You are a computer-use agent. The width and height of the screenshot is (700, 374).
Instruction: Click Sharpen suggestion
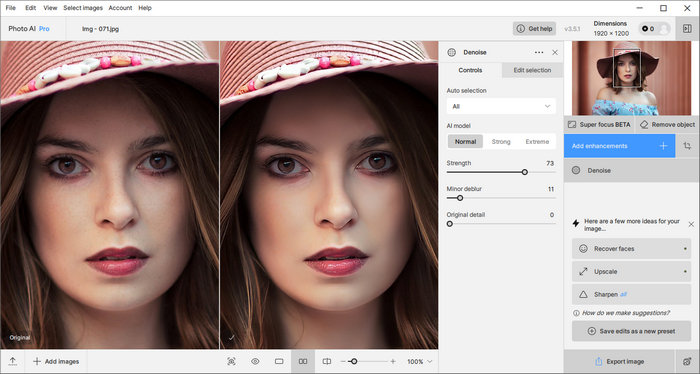pyautogui.click(x=631, y=294)
